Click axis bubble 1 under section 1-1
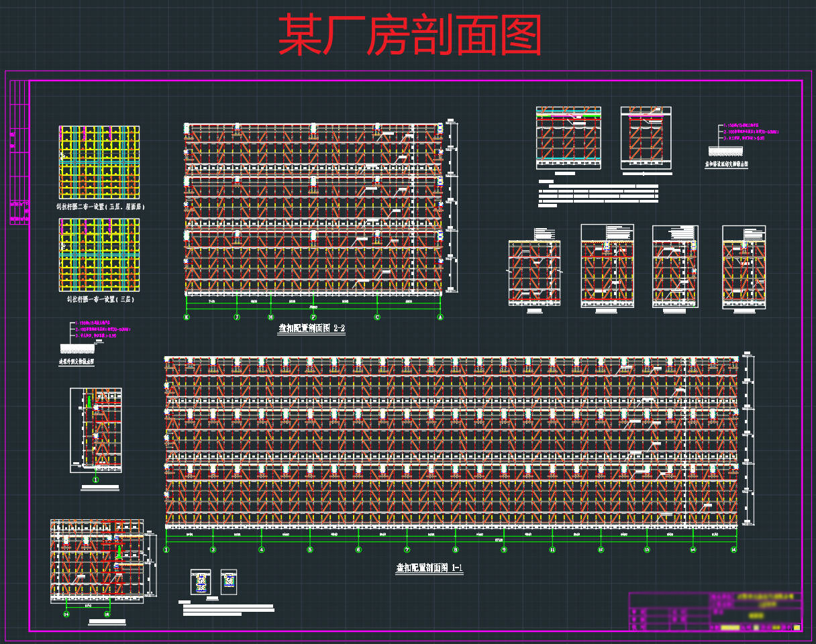This screenshot has height=644, width=816. point(166,549)
